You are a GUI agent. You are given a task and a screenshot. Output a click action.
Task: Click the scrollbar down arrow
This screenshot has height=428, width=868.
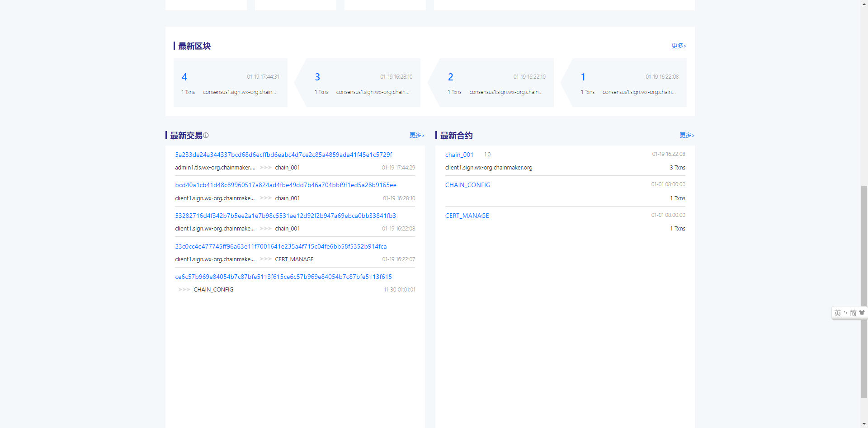click(x=864, y=424)
